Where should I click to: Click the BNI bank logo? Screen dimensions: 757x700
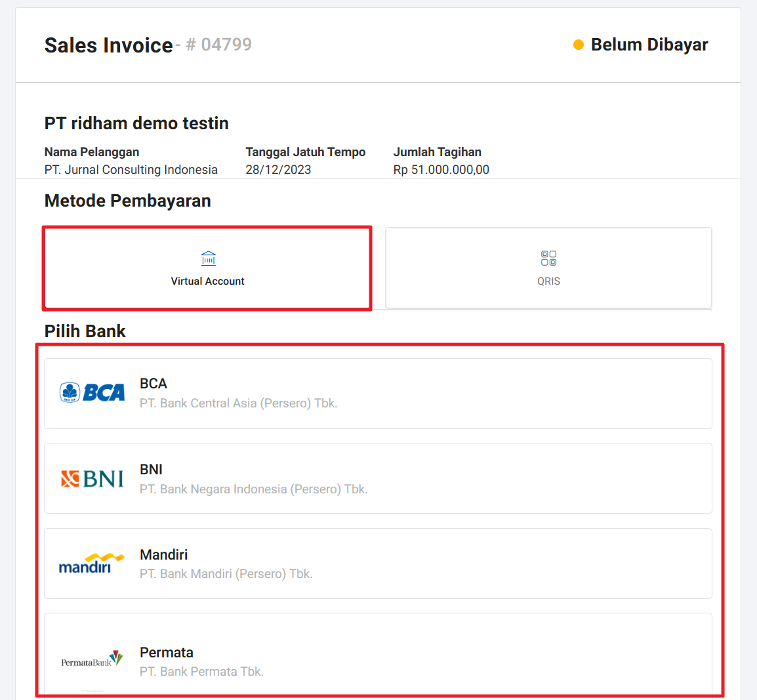(x=92, y=479)
